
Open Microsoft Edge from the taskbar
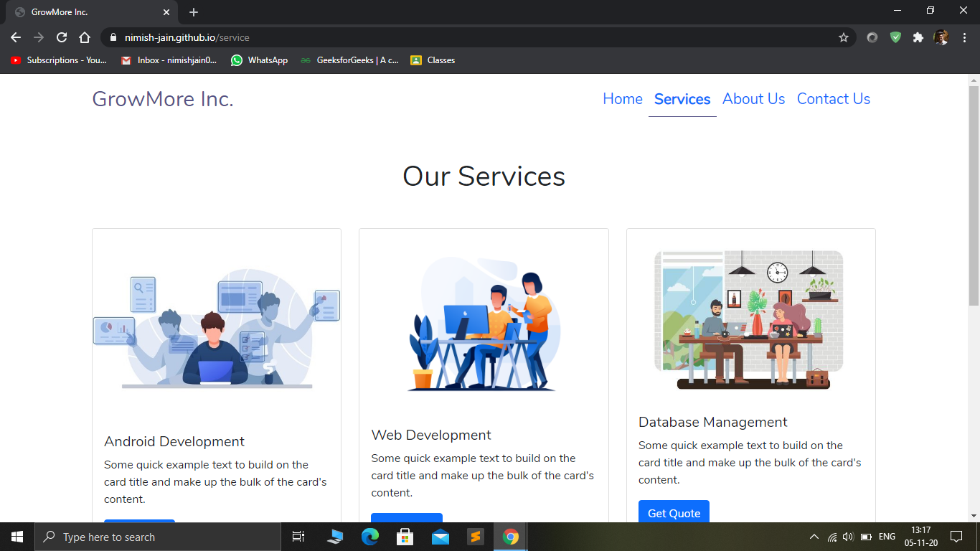370,537
